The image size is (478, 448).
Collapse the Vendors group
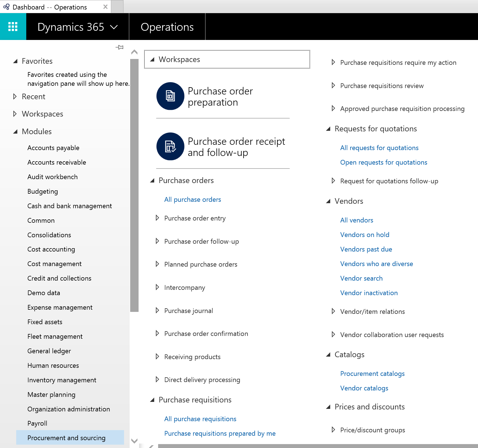(x=328, y=201)
